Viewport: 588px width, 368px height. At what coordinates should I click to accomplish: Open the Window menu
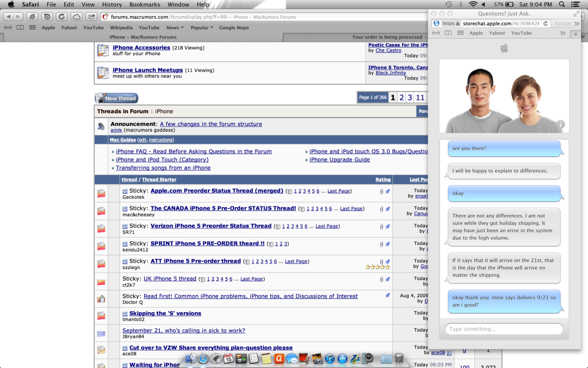pyautogui.click(x=178, y=5)
